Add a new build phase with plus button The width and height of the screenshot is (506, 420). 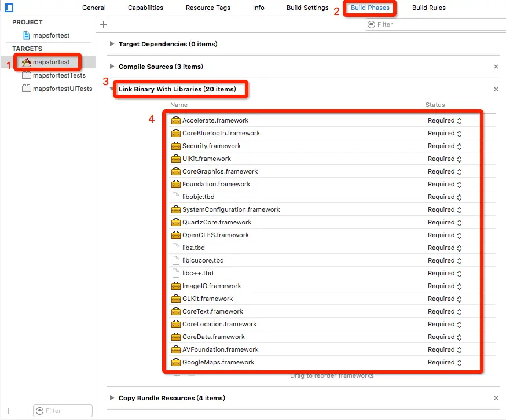click(103, 24)
